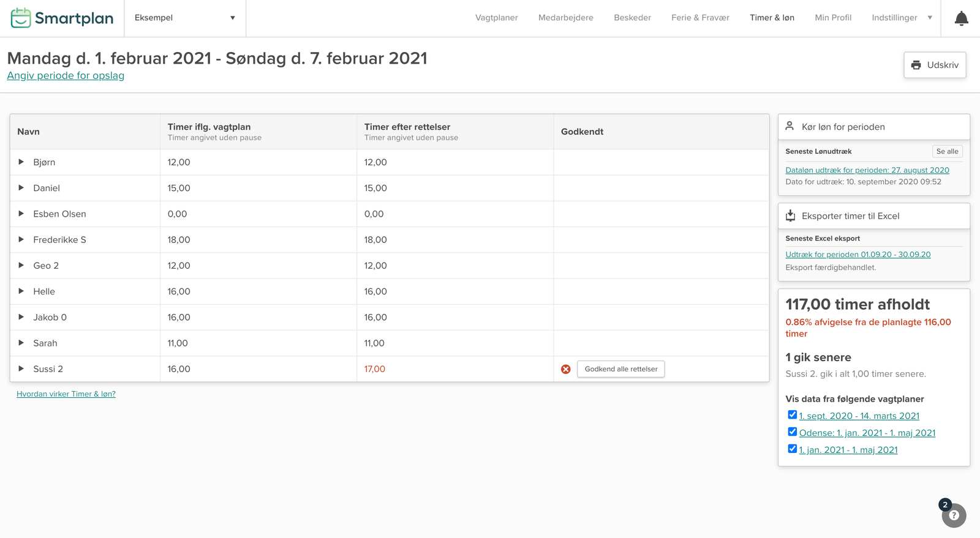Open Angiv periode for opslag link

click(66, 76)
